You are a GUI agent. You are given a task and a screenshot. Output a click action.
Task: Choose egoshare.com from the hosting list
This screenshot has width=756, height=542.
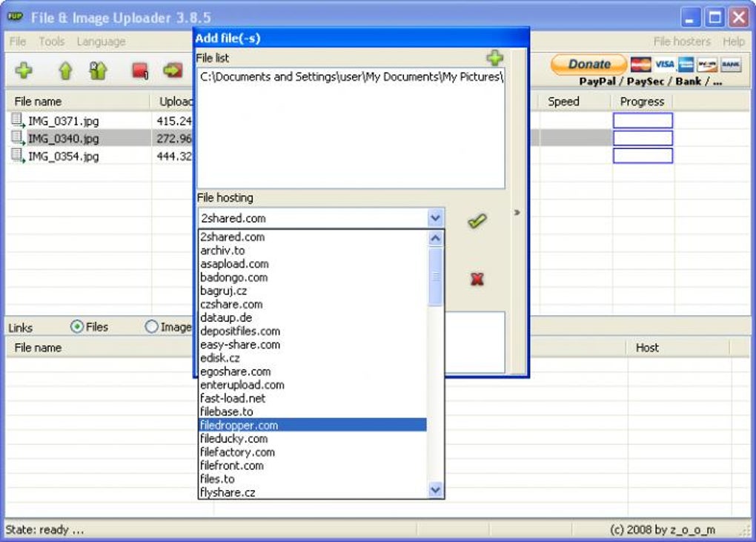pyautogui.click(x=313, y=371)
